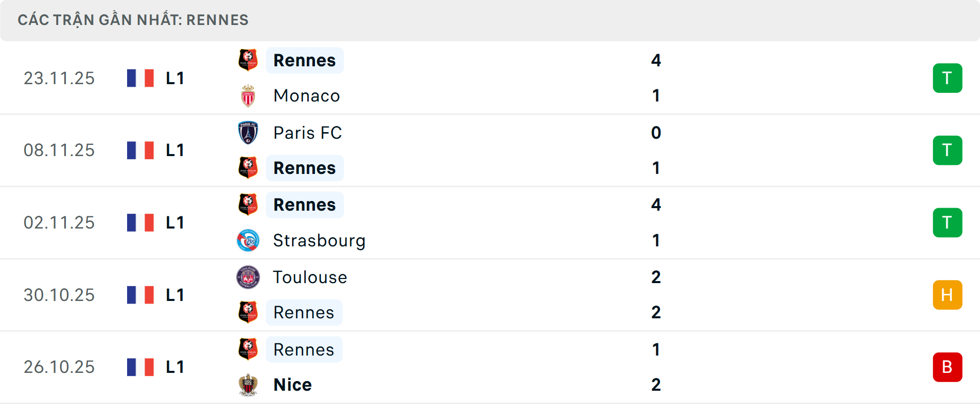Select the yellow H badge on the Toulouse row

pos(947,294)
